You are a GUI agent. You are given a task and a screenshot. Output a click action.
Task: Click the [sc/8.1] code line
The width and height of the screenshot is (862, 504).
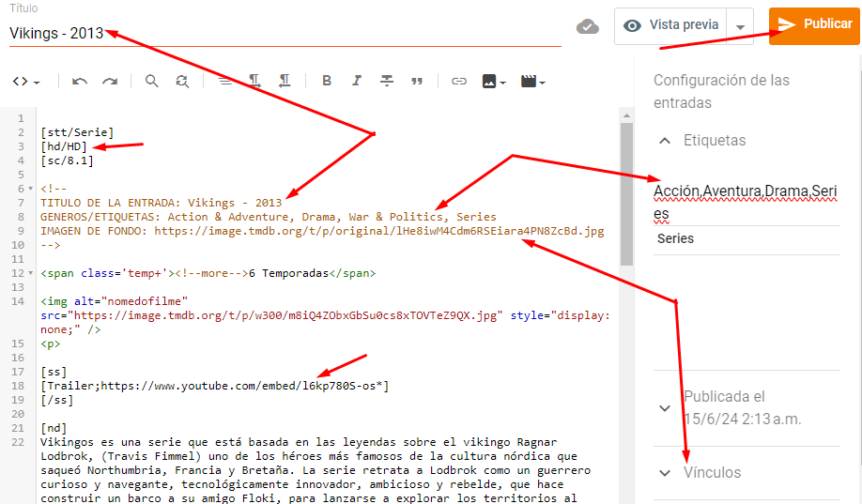(67, 160)
